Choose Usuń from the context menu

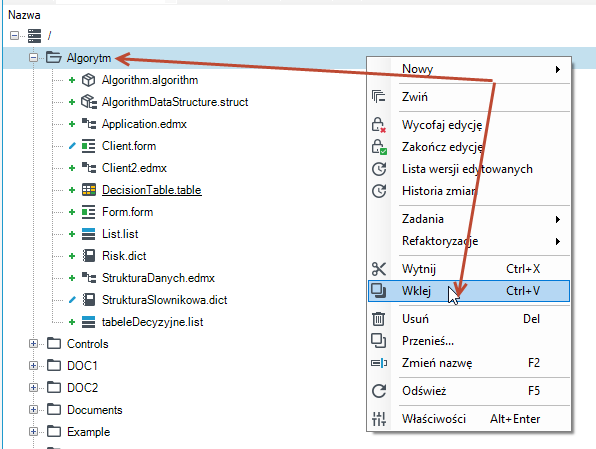click(x=469, y=319)
